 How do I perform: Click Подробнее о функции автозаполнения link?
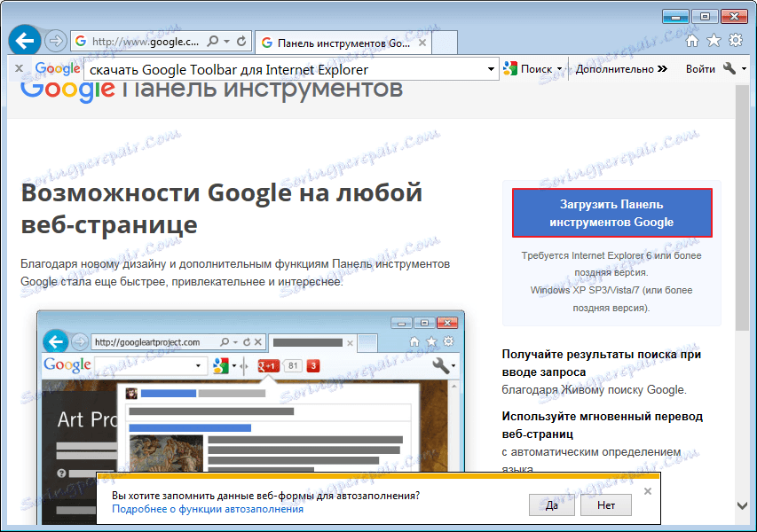(208, 509)
